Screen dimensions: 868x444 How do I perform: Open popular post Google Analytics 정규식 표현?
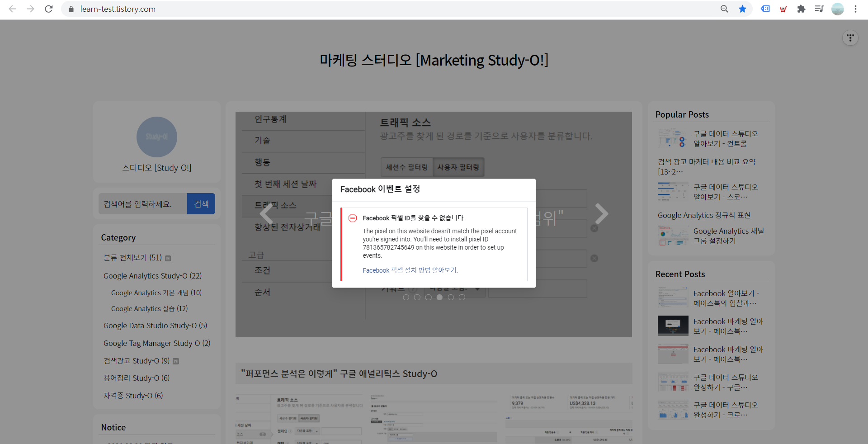704,216
